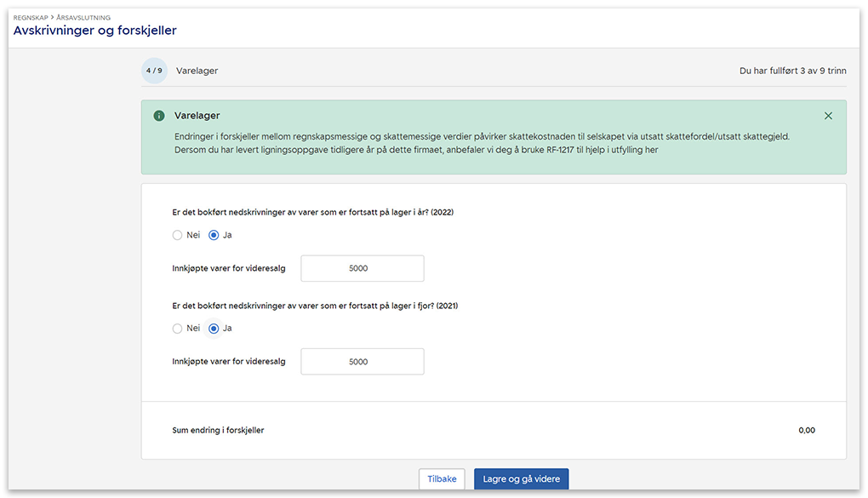This screenshot has width=868, height=498.
Task: Click the 2022 Innkjøpte varer for videresalg label
Action: (x=228, y=268)
